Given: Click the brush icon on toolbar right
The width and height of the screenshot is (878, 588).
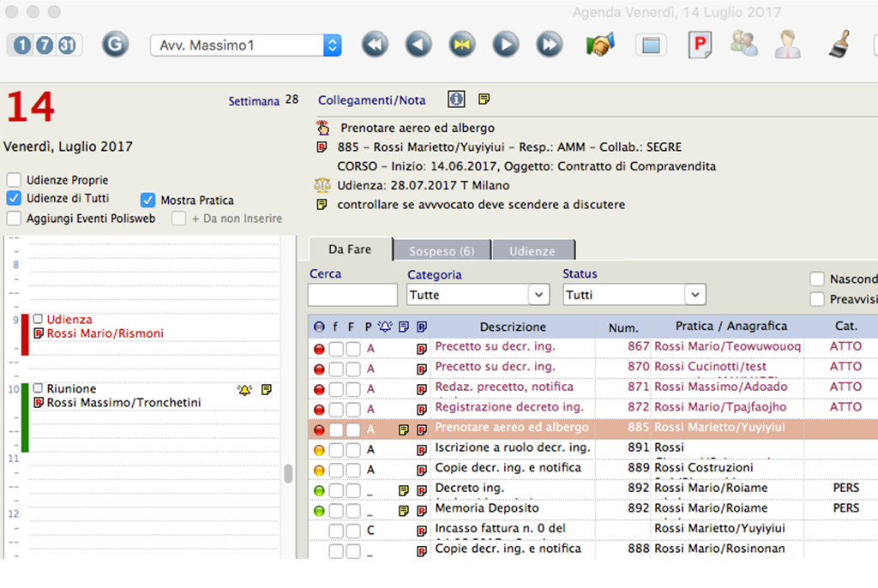Looking at the screenshot, I should (839, 43).
